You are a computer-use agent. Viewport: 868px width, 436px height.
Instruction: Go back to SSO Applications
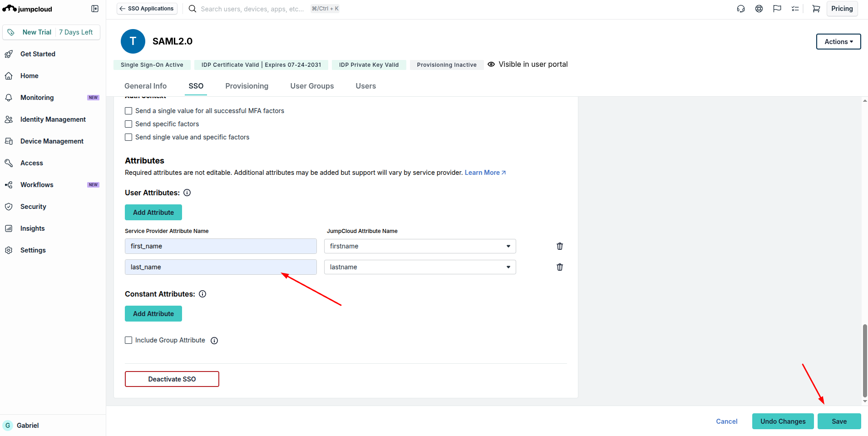point(147,9)
